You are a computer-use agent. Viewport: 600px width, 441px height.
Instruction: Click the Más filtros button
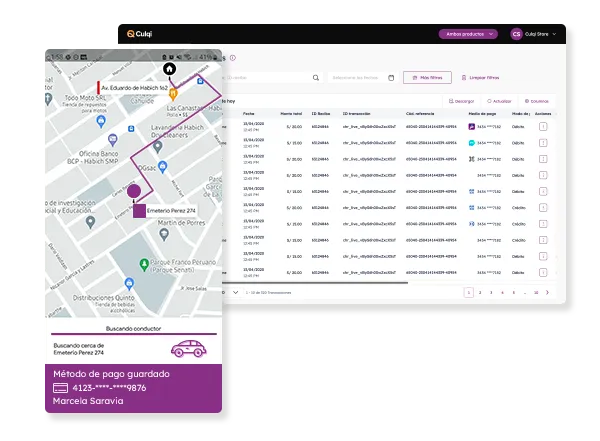point(427,77)
